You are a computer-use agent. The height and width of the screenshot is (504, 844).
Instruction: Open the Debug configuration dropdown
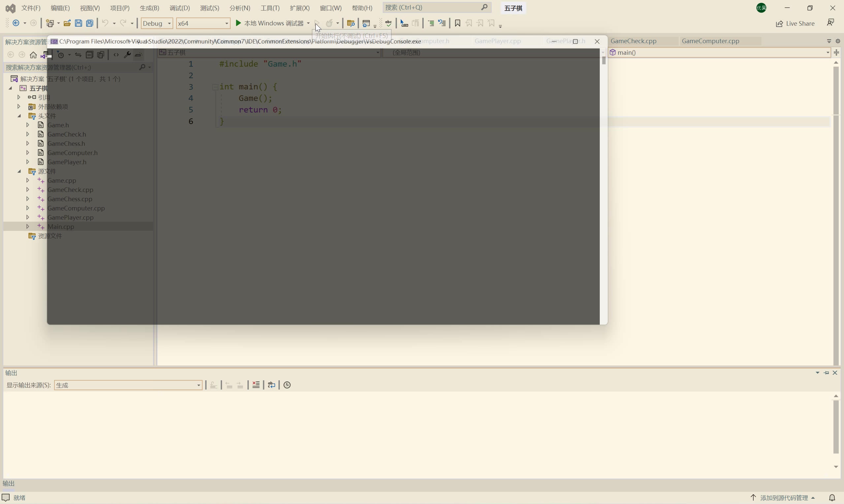tap(157, 23)
